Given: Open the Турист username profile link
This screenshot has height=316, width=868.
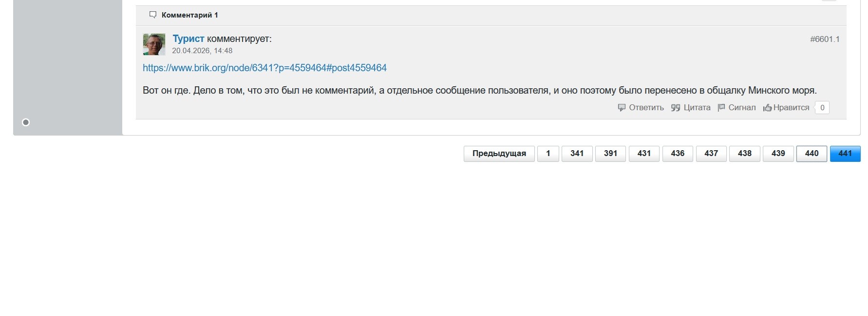Looking at the screenshot, I should click(x=189, y=39).
